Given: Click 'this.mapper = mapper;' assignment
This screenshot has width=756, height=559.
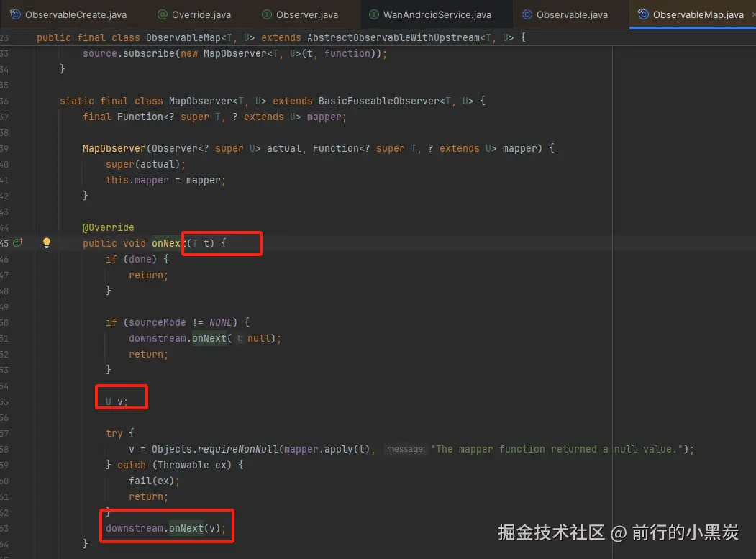Looking at the screenshot, I should pos(166,180).
